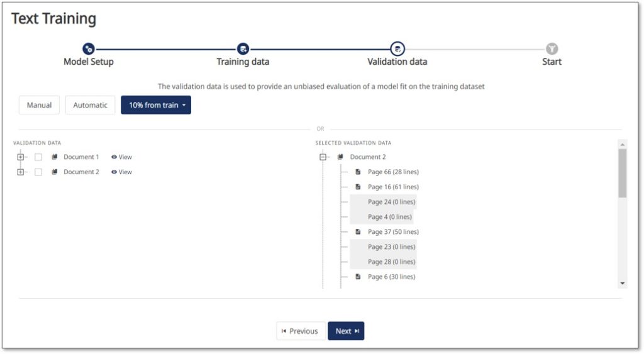Switch to Automatic validation selection
644x354 pixels.
[90, 105]
